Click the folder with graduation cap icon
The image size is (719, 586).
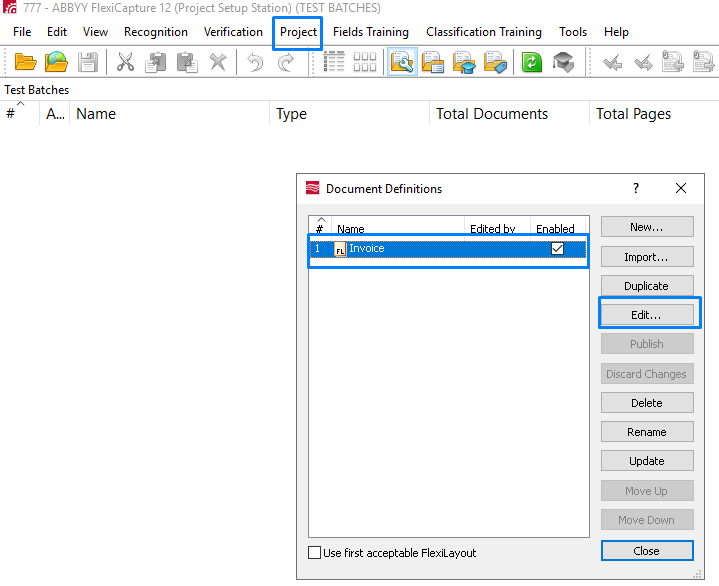coord(464,62)
